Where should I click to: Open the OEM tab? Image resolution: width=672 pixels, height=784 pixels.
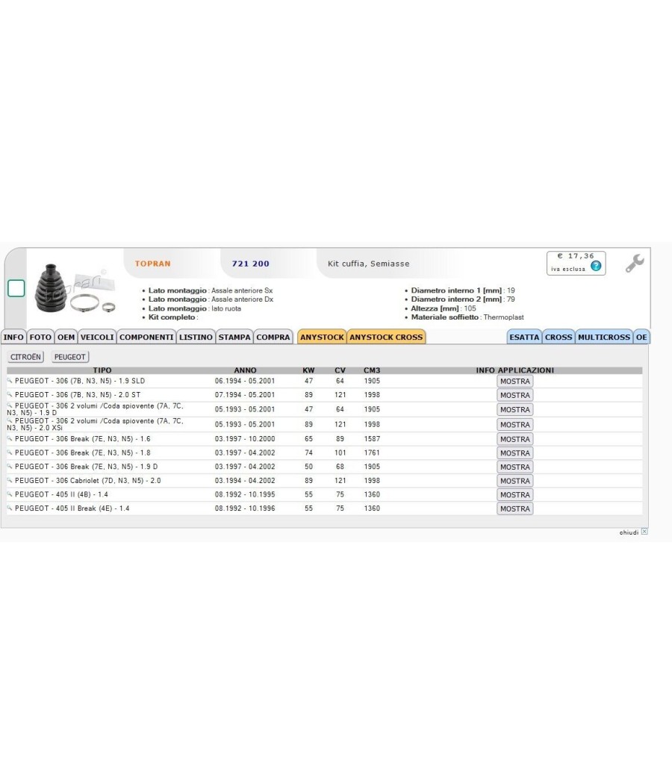tap(66, 337)
